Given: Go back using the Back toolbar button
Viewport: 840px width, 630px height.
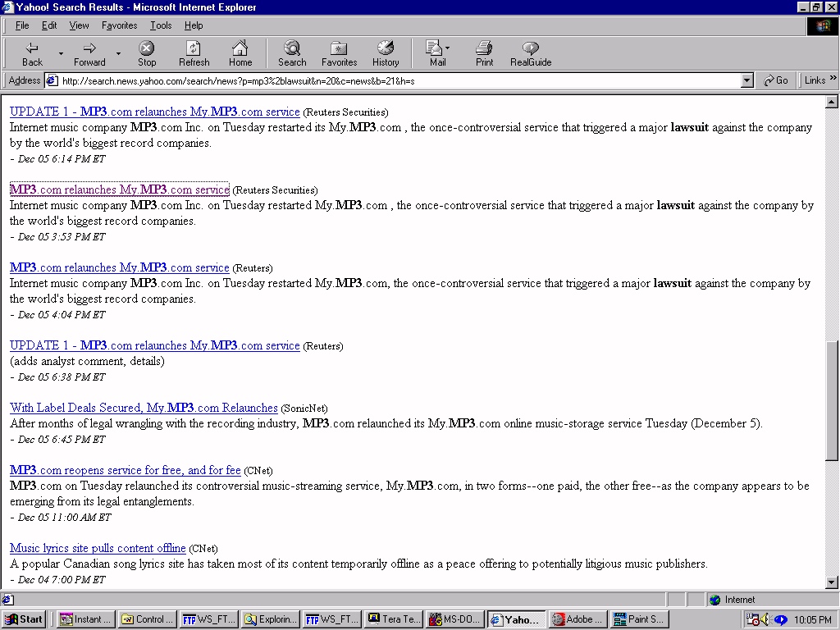Looking at the screenshot, I should 32,54.
